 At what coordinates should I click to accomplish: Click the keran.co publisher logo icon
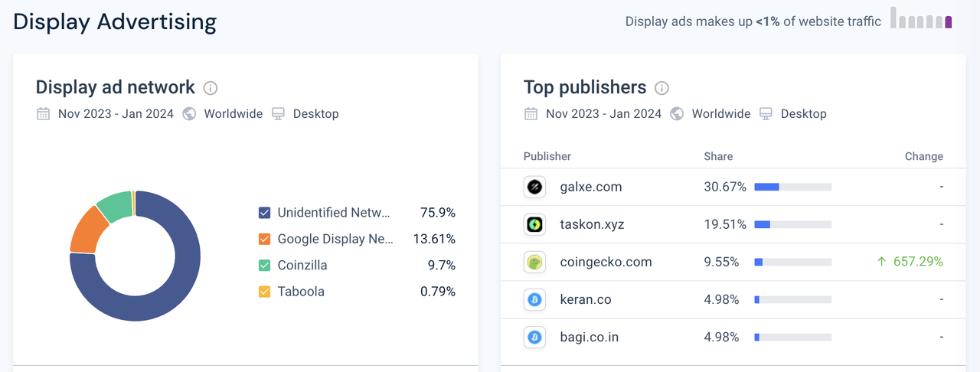point(534,299)
